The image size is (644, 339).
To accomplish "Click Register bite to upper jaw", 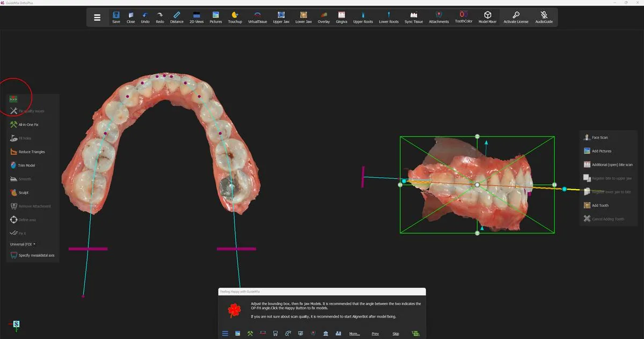I will 608,178.
